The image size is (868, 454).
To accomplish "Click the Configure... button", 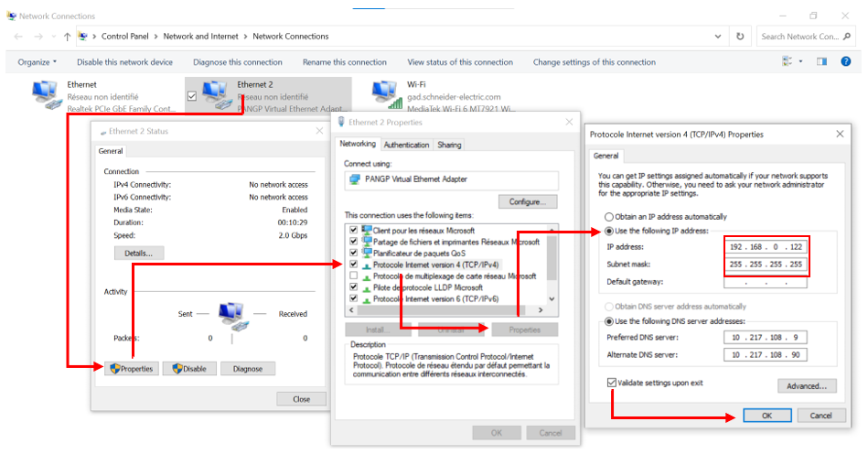I will [x=528, y=201].
